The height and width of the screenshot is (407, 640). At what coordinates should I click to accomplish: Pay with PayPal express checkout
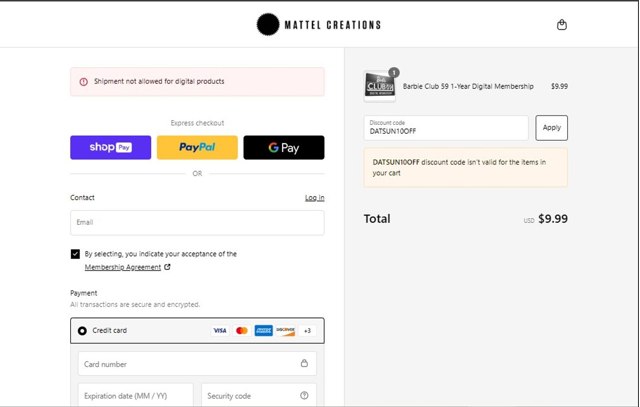tap(197, 147)
